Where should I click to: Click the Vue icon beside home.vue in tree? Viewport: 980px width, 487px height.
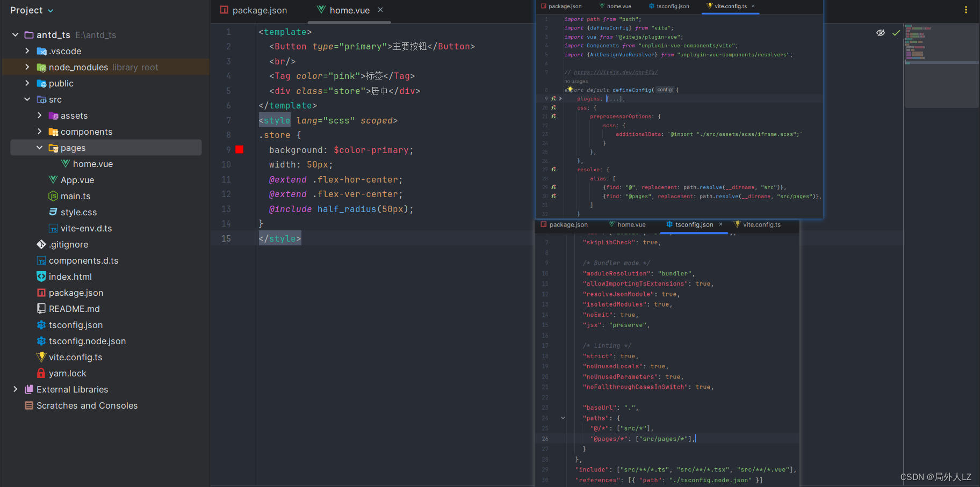66,164
